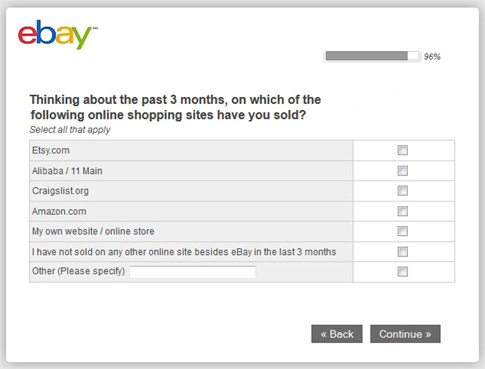Select the Etsy.com row label

coord(51,150)
